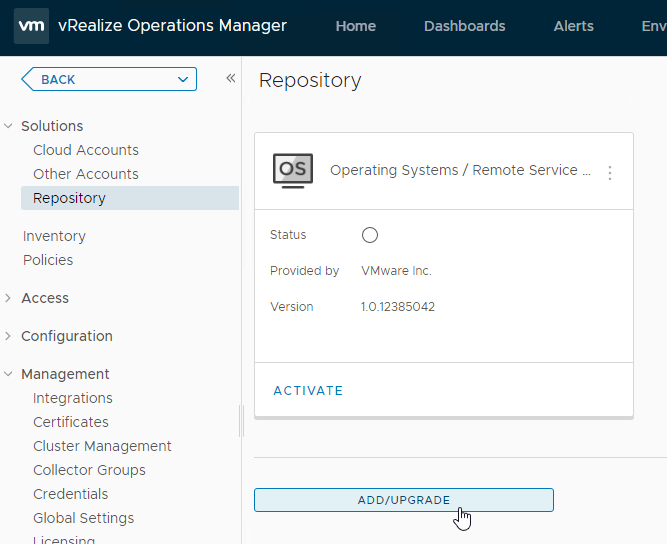Open the Dashboards tab
This screenshot has width=667, height=544.
465,26
